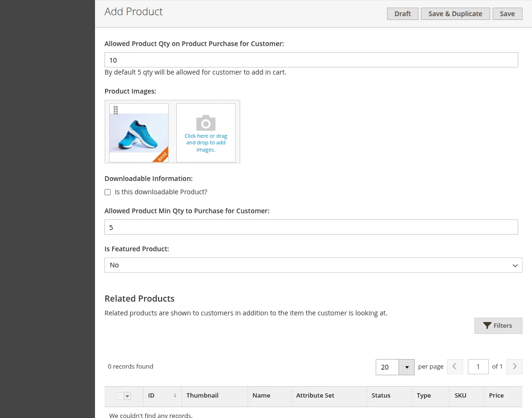Check the downloadable product checkbox
The image size is (532, 418).
[108, 192]
